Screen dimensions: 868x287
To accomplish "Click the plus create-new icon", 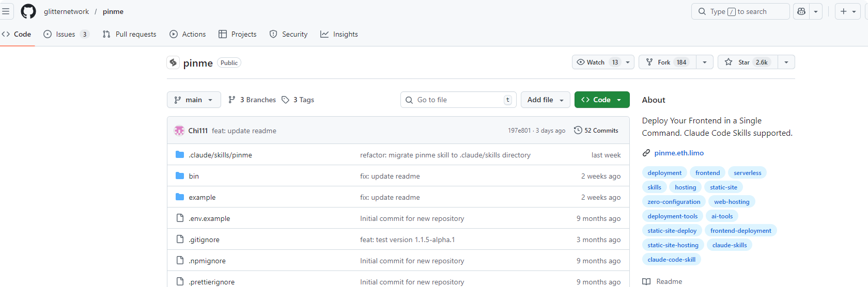I will [843, 11].
